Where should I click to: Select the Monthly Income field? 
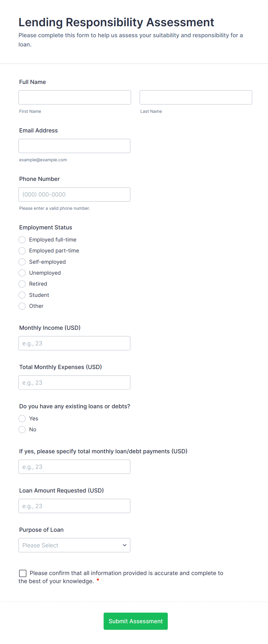coord(74,343)
